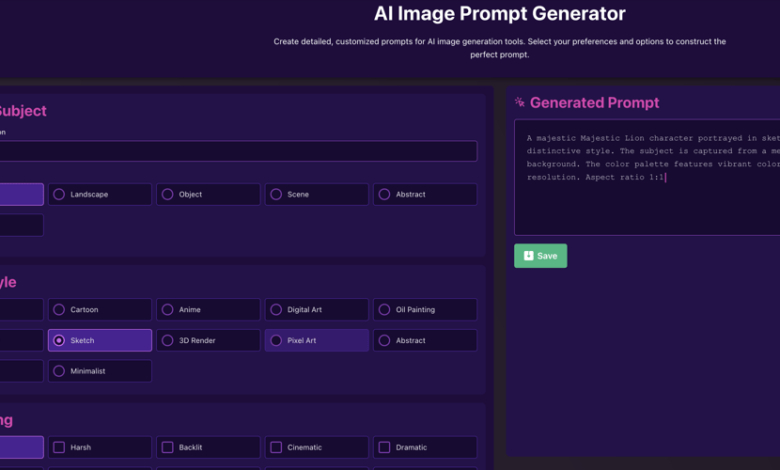Choose the Oil Painting style
Viewport: 780px width, 470px height.
[x=425, y=309]
